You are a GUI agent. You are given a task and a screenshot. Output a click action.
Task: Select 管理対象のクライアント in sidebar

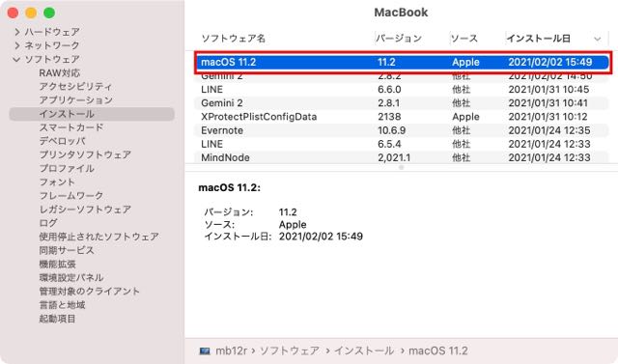pyautogui.click(x=89, y=292)
